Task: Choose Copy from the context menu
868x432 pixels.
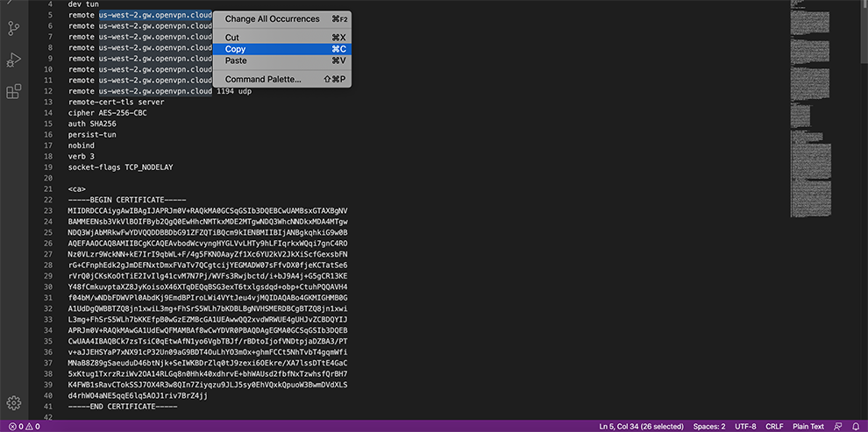Action: click(x=235, y=49)
